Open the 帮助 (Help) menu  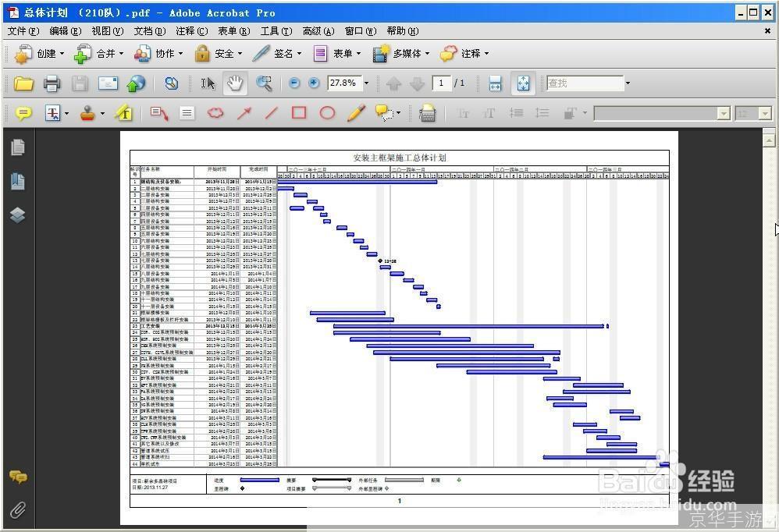click(x=403, y=30)
